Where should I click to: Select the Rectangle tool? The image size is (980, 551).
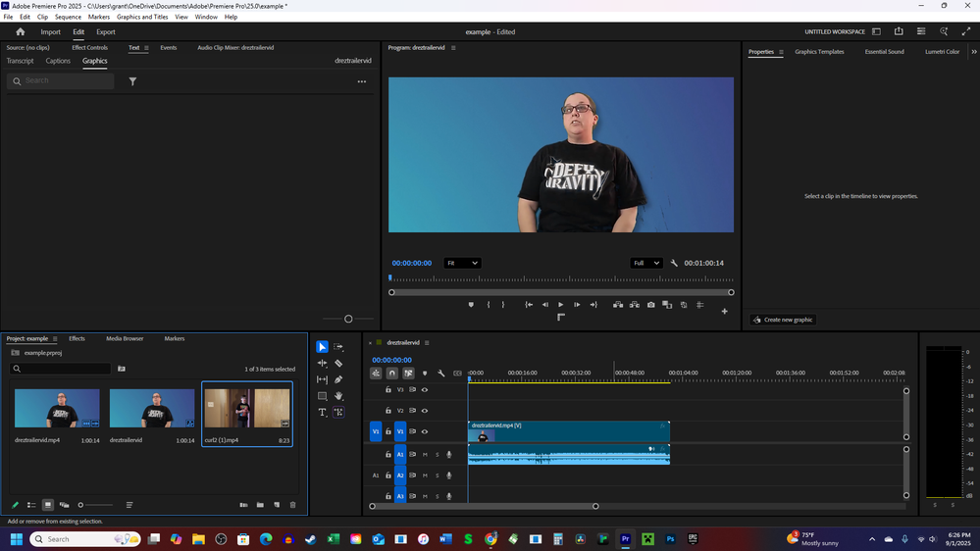click(322, 396)
